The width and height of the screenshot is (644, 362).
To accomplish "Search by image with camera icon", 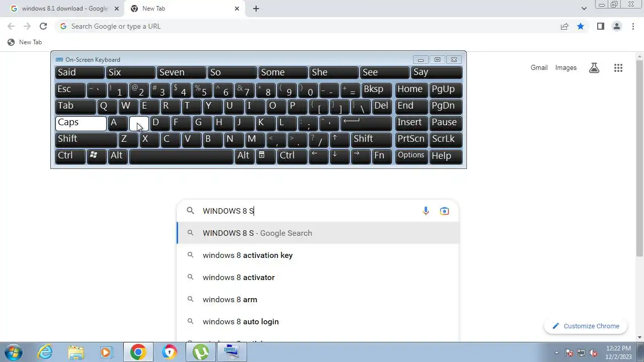I will 444,211.
